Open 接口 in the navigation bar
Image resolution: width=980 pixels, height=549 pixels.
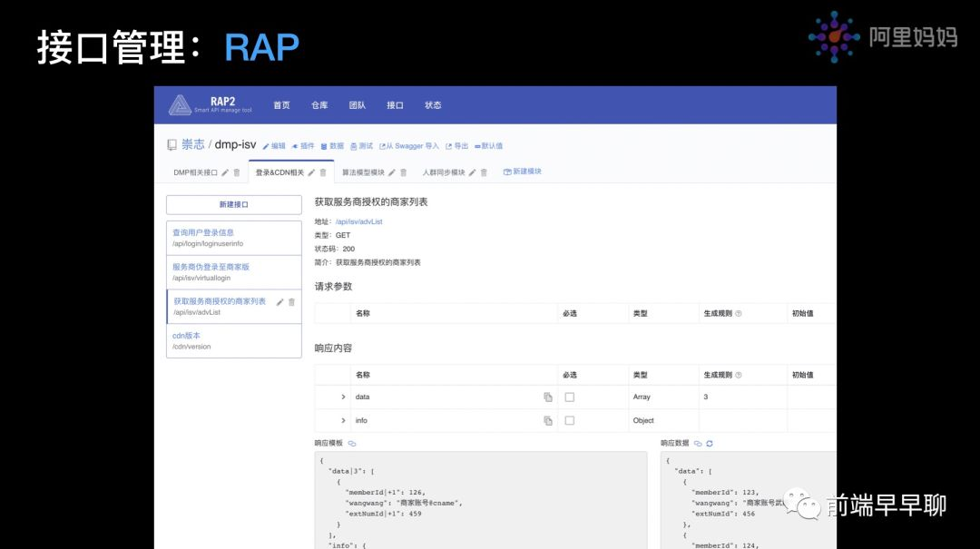pyautogui.click(x=395, y=105)
